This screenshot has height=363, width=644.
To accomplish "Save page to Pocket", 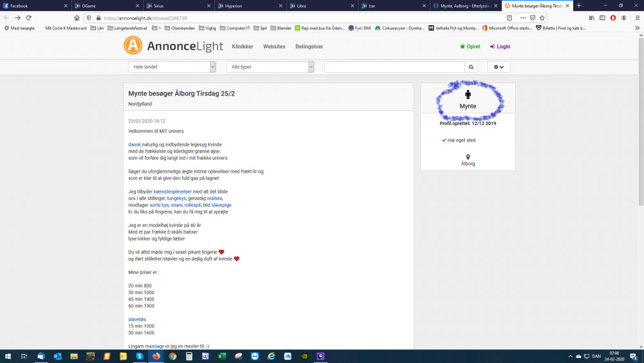I will coord(533,18).
